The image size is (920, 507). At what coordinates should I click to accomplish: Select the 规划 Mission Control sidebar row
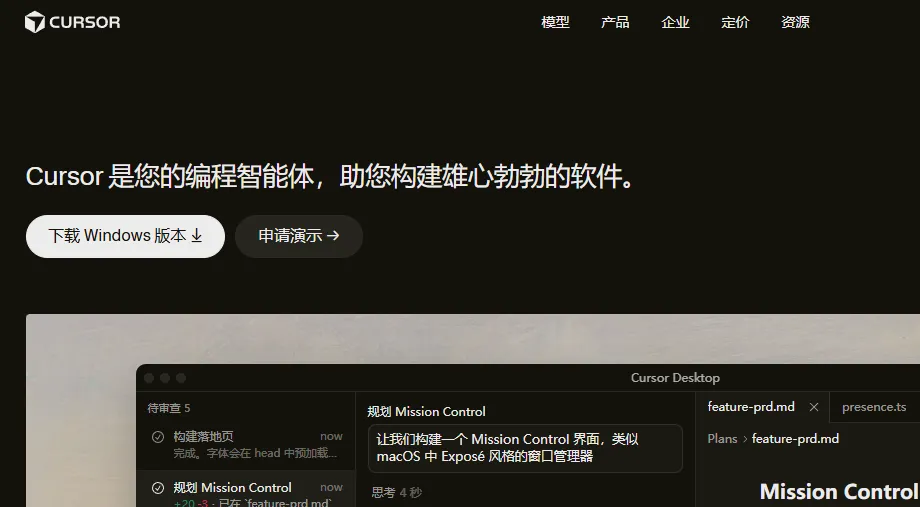coord(246,489)
